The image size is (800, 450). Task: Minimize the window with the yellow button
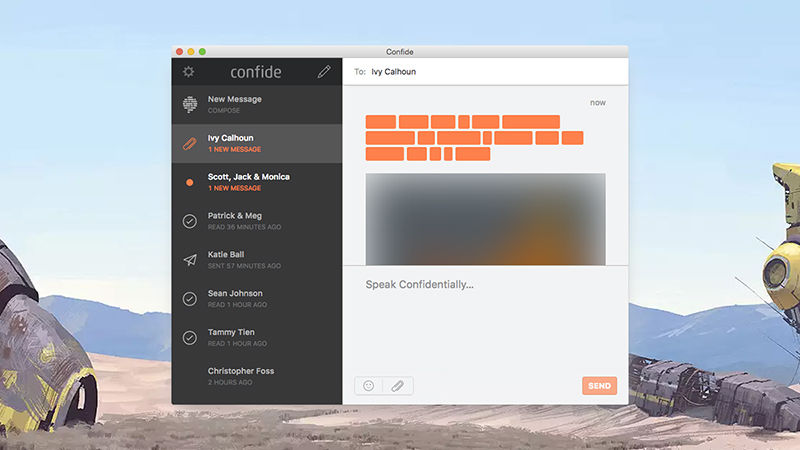tap(191, 52)
